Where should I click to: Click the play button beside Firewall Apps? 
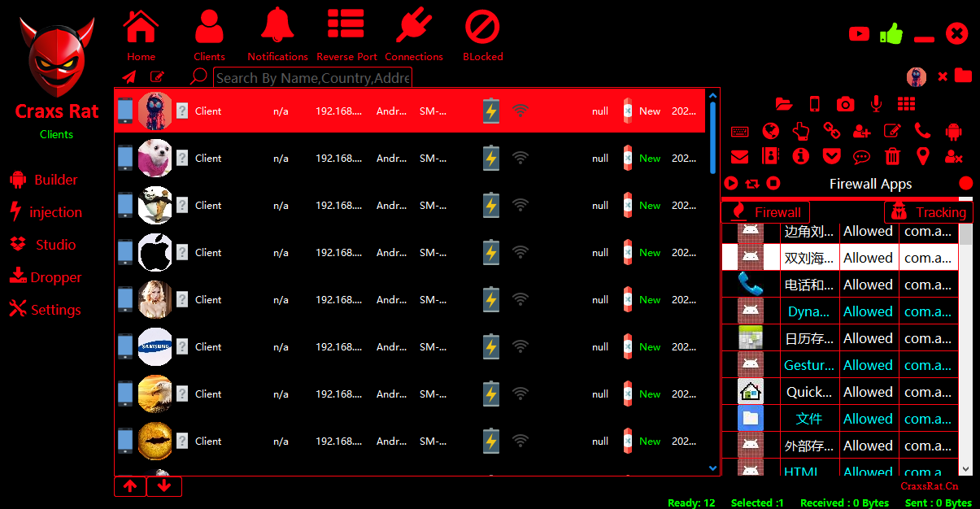click(x=731, y=184)
